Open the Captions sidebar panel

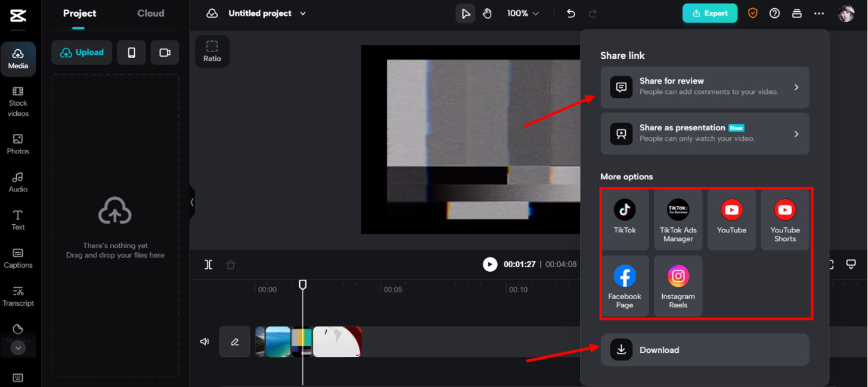tap(18, 258)
